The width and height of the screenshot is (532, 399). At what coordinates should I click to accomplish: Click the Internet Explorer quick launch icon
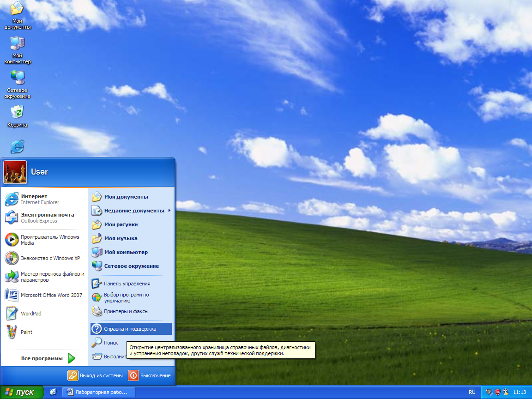tap(53, 392)
